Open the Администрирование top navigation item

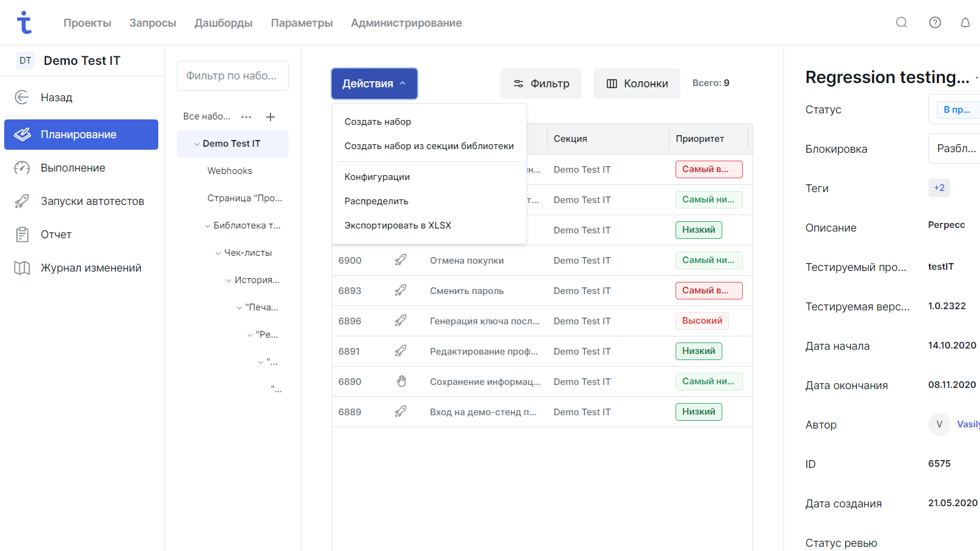406,23
